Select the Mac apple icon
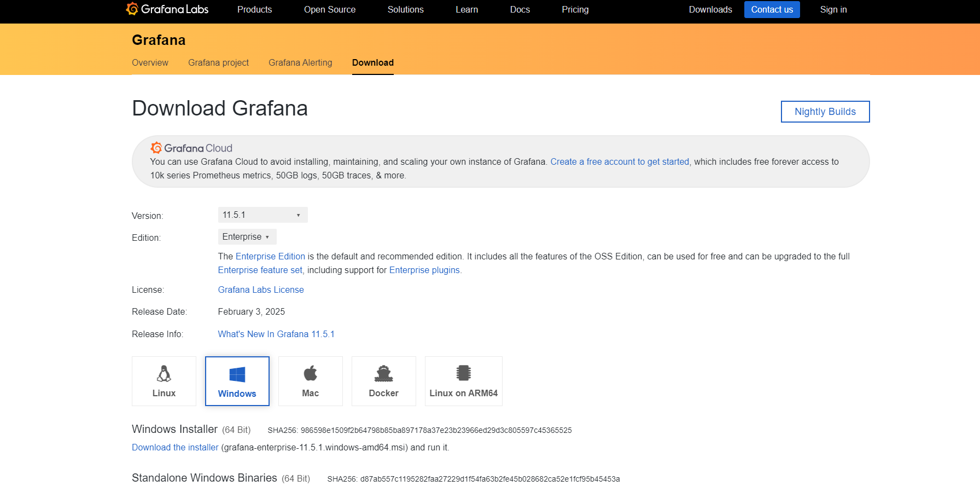 pos(311,373)
